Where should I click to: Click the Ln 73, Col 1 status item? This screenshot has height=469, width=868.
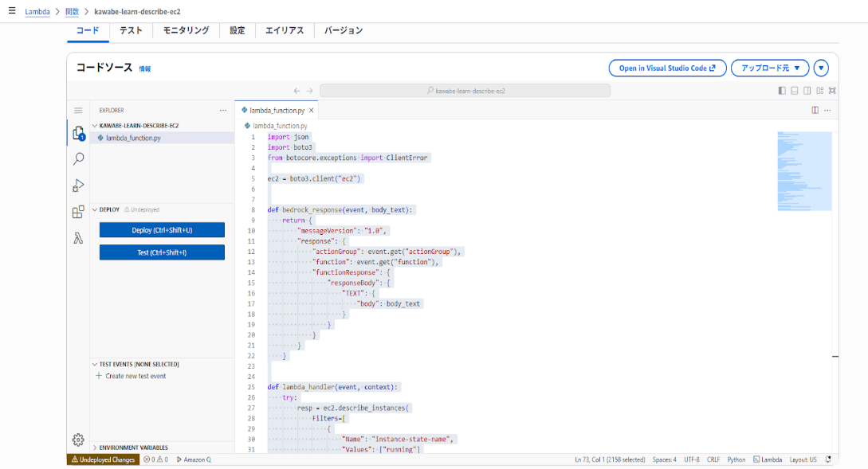point(610,459)
